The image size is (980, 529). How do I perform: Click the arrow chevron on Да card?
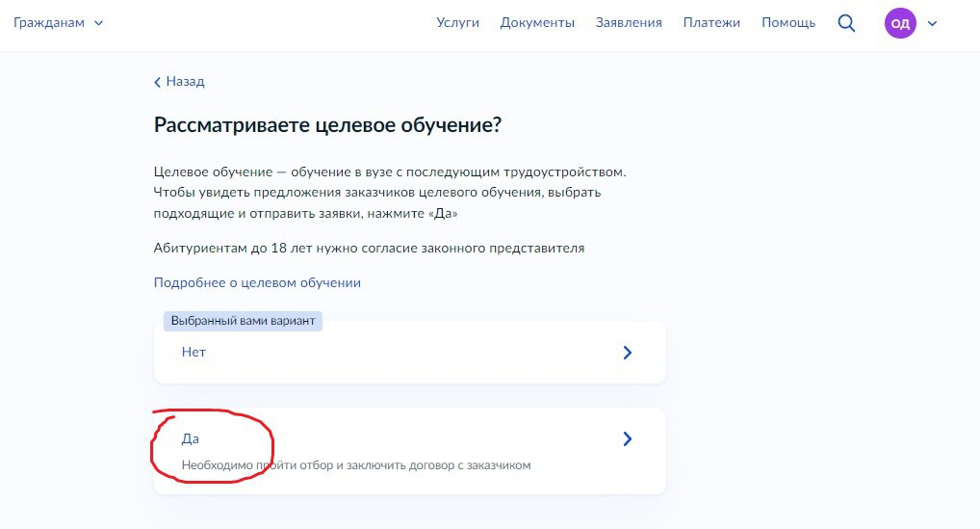(628, 439)
